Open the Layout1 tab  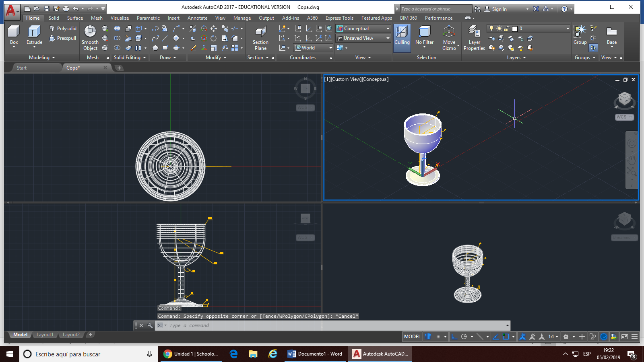pyautogui.click(x=45, y=335)
